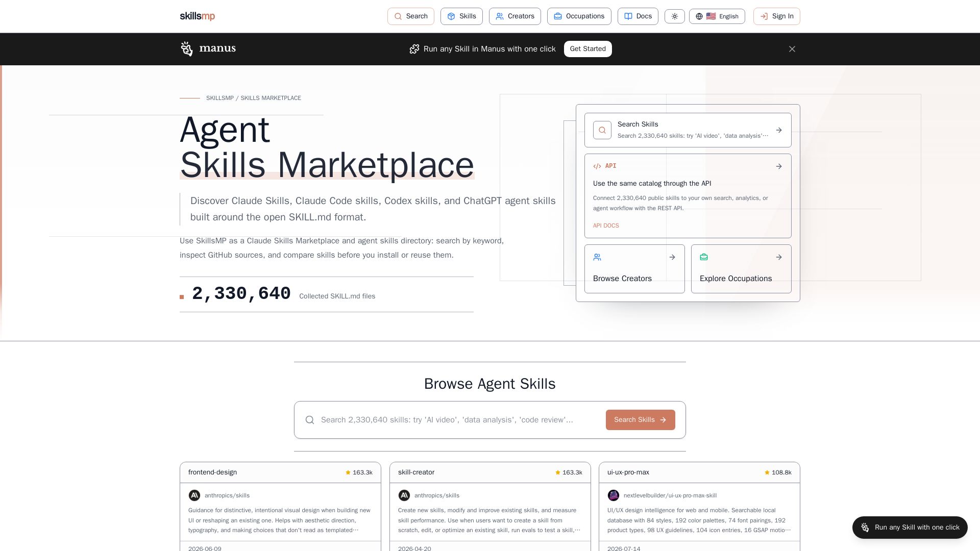The width and height of the screenshot is (980, 551).
Task: Dismiss the Manus banner with the X
Action: [x=792, y=49]
